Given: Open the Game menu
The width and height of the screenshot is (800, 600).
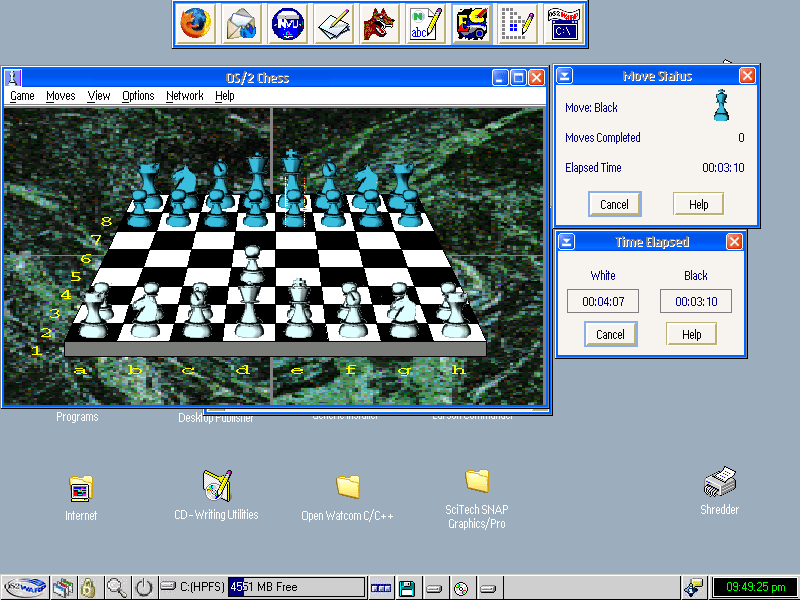Looking at the screenshot, I should [22, 96].
